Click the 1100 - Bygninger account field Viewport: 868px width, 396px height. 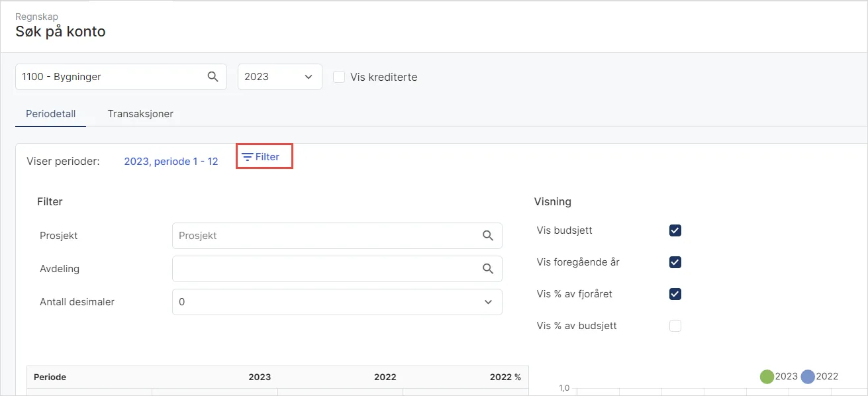pos(109,77)
